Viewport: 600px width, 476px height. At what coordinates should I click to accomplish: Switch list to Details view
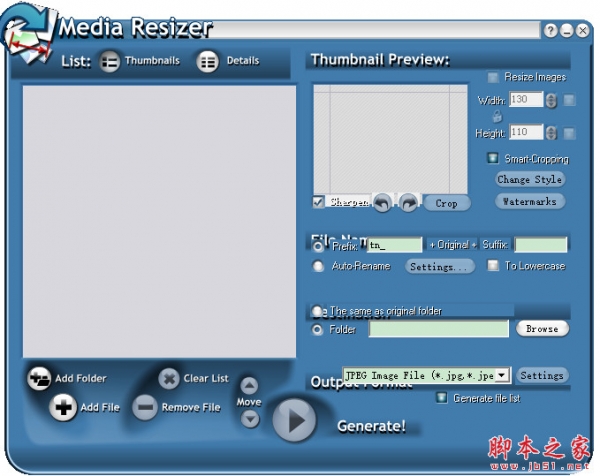[208, 62]
